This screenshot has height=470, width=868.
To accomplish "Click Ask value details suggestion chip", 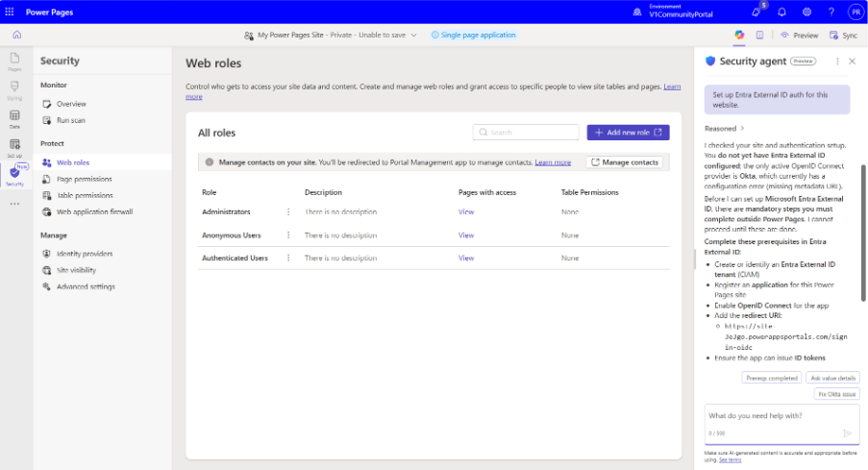I will (x=832, y=378).
